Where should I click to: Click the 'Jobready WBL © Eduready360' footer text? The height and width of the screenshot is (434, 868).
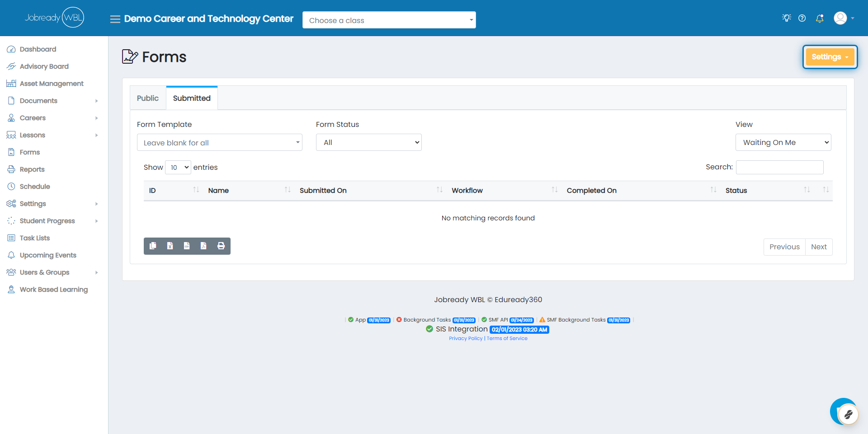pyautogui.click(x=488, y=299)
